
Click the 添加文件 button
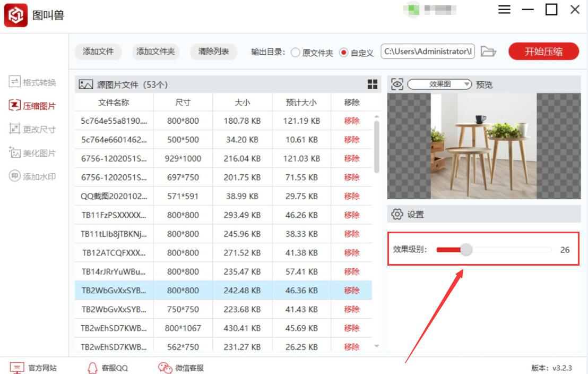point(98,52)
